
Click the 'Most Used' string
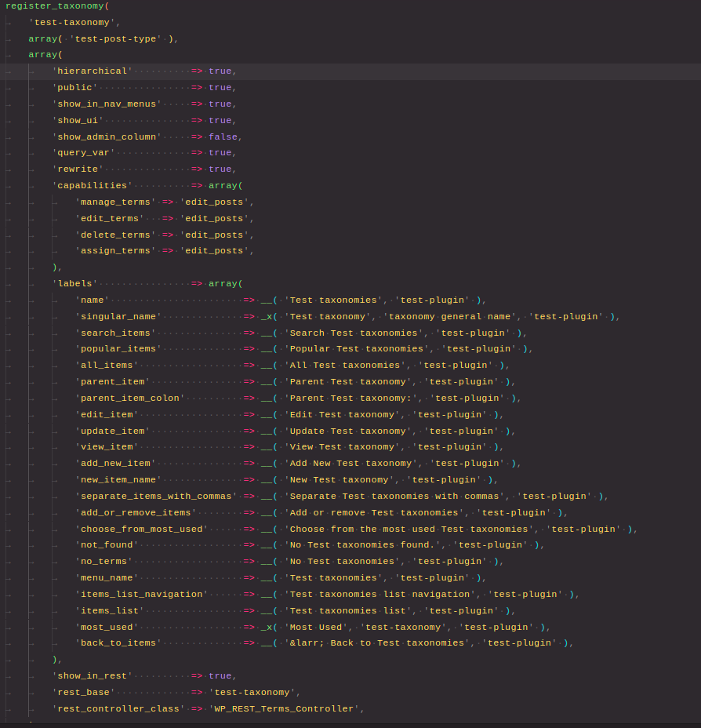click(316, 628)
